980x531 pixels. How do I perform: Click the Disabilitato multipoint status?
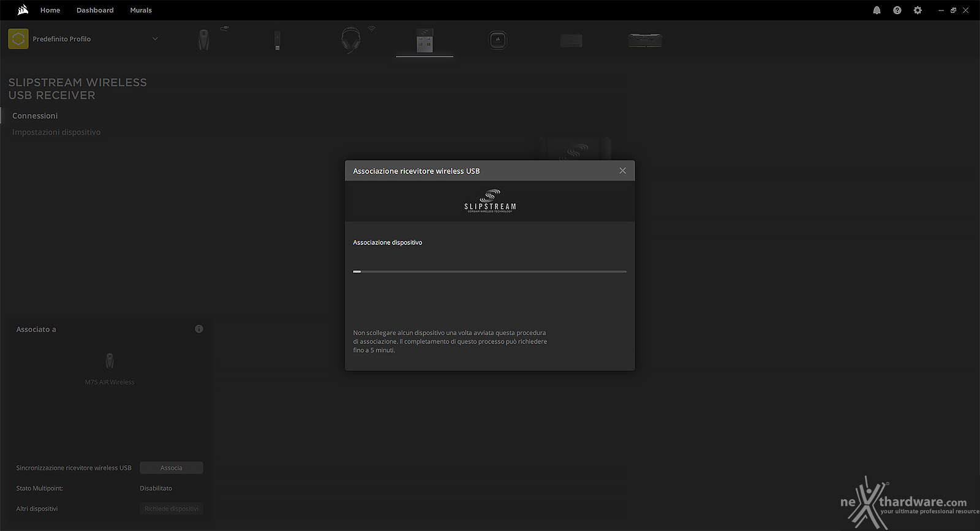pyautogui.click(x=156, y=488)
